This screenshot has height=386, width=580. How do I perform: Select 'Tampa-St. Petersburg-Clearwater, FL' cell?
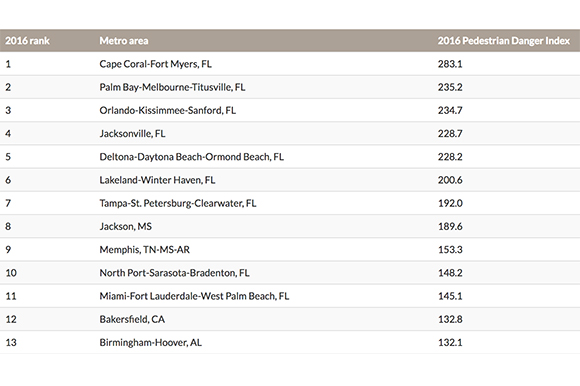pos(178,203)
